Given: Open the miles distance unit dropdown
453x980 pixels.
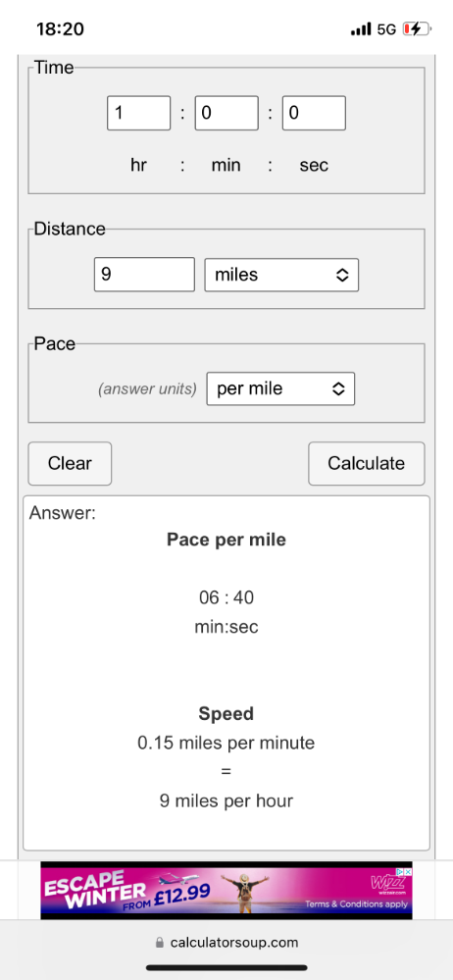Looking at the screenshot, I should (x=281, y=275).
